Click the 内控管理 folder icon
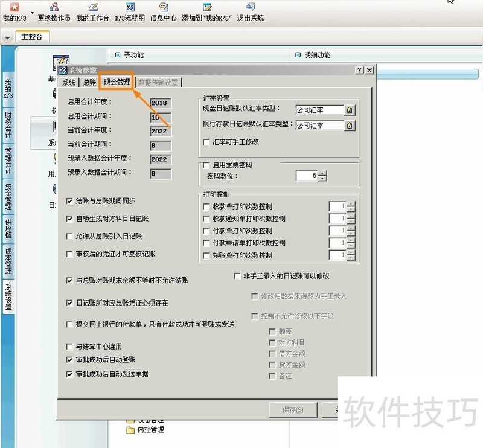Image resolution: width=483 pixels, height=448 pixels. point(130,430)
